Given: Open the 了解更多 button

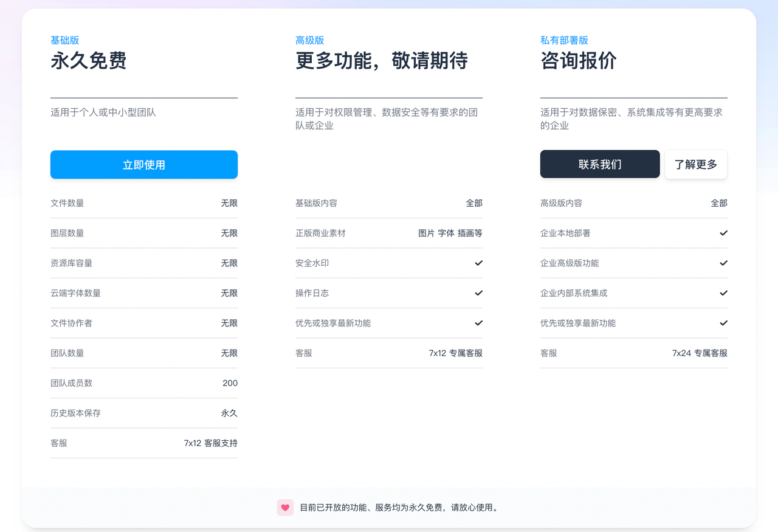Looking at the screenshot, I should point(695,164).
